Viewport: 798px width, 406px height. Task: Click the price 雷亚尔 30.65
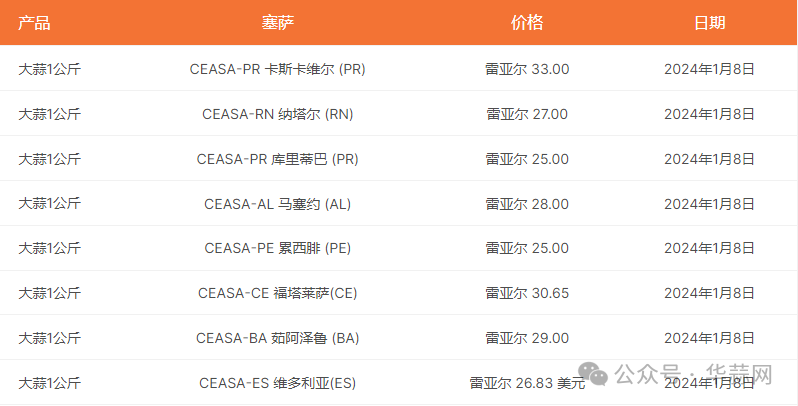(x=527, y=293)
